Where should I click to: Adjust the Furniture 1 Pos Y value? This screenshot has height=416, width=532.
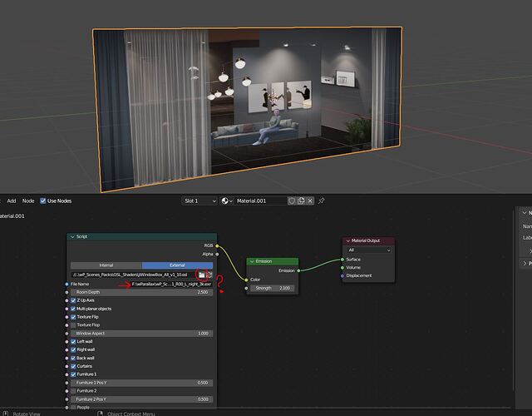coord(142,383)
